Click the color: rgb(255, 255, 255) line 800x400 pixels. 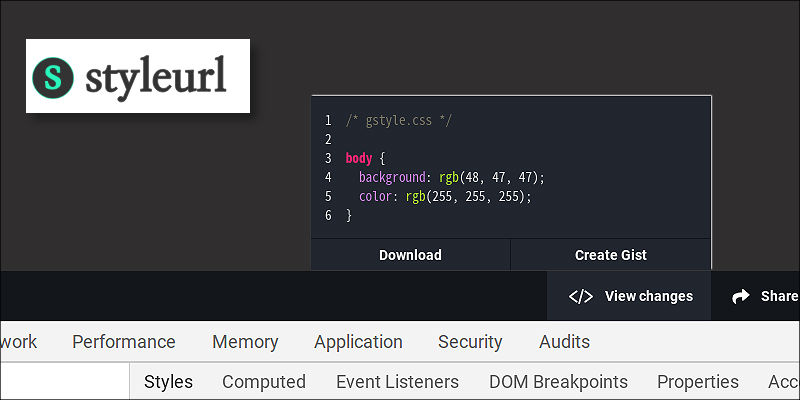pos(445,196)
